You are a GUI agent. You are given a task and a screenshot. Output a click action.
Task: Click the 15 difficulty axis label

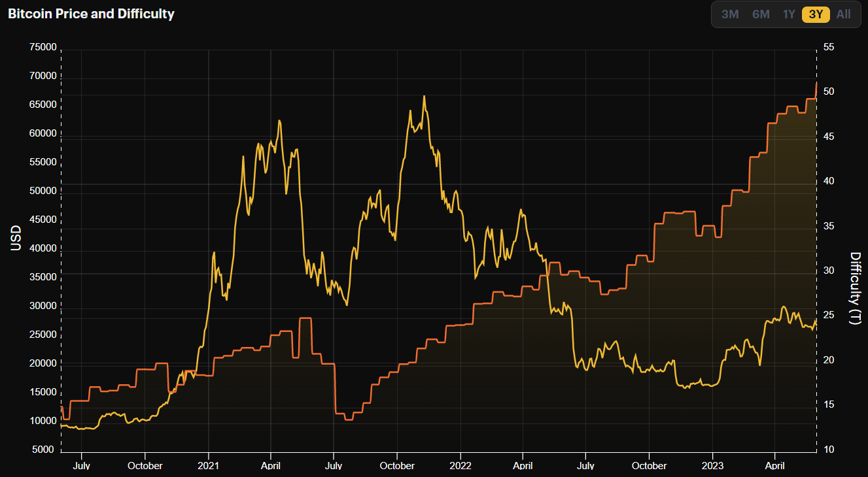pyautogui.click(x=828, y=406)
